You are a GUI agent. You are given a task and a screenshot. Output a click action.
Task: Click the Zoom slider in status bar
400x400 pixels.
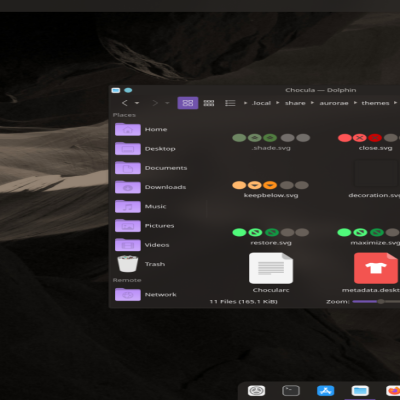point(376,302)
